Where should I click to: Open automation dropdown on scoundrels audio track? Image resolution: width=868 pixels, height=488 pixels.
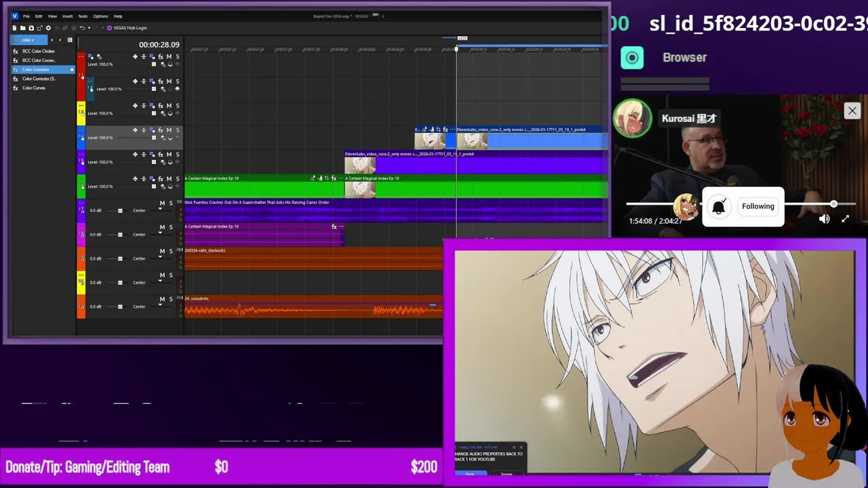(x=161, y=305)
